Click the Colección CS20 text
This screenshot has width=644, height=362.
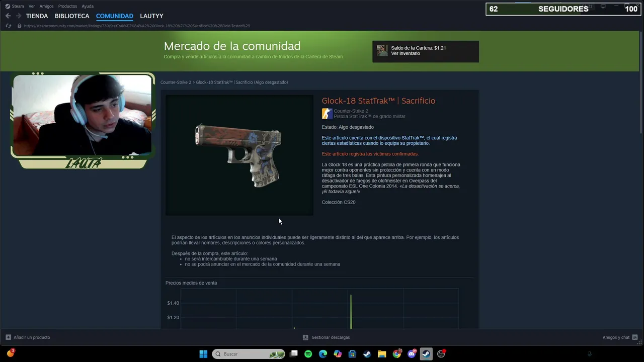(x=339, y=202)
